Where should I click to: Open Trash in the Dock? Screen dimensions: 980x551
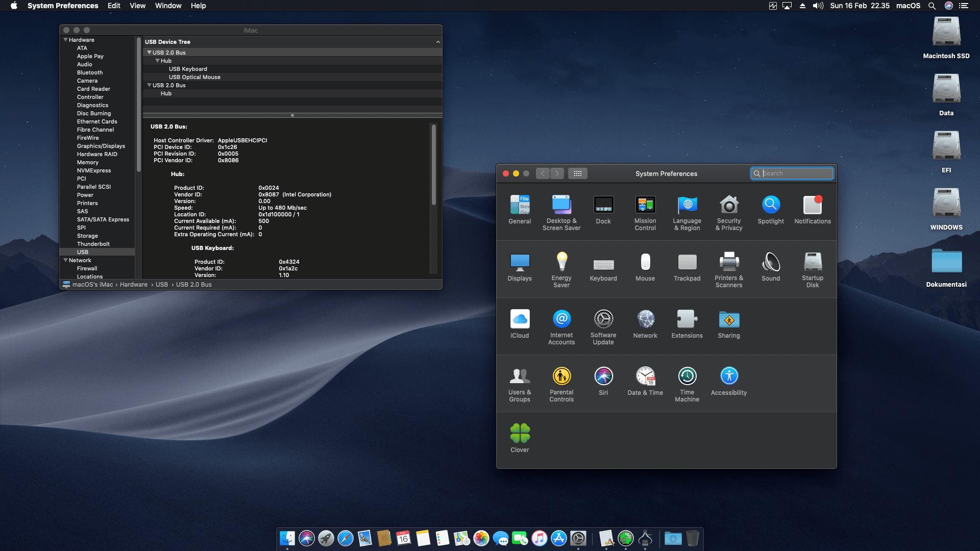[692, 538]
